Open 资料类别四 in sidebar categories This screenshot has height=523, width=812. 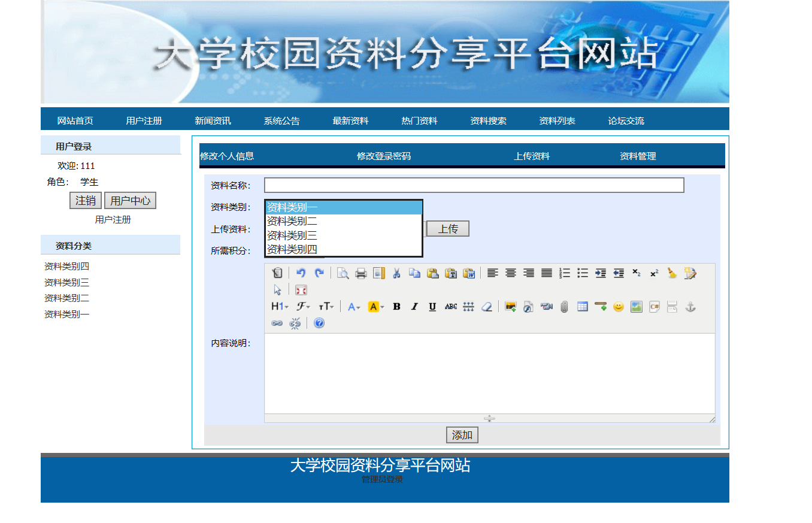point(66,267)
